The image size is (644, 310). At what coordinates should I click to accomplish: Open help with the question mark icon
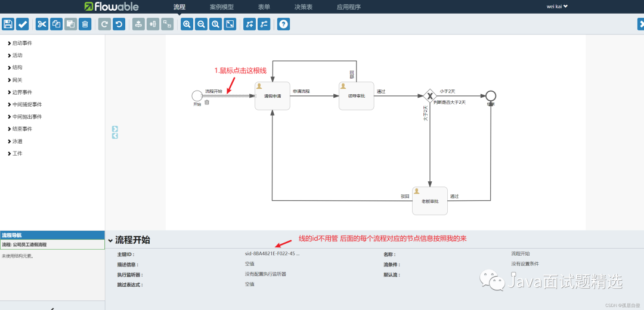click(x=284, y=24)
